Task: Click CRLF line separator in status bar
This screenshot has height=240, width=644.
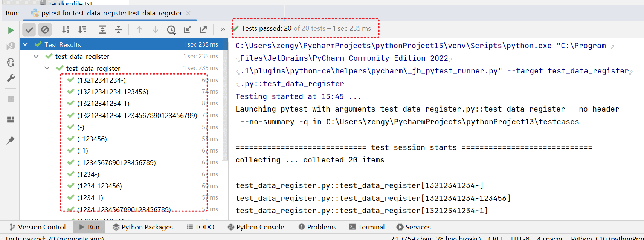Action: point(496,238)
